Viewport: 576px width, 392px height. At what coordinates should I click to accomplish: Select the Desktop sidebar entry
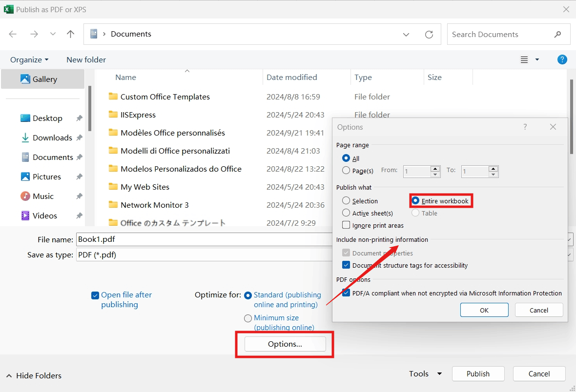(47, 118)
